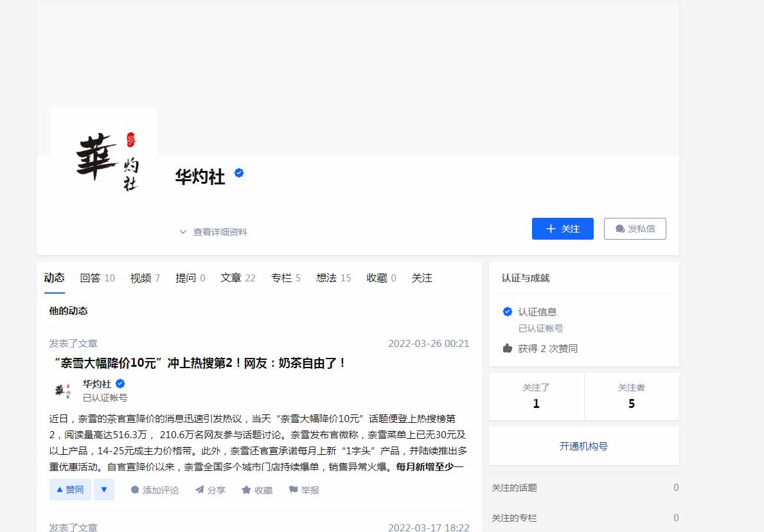Click the verified badge next to article author name
Screen dimensions: 764x532
(120, 384)
